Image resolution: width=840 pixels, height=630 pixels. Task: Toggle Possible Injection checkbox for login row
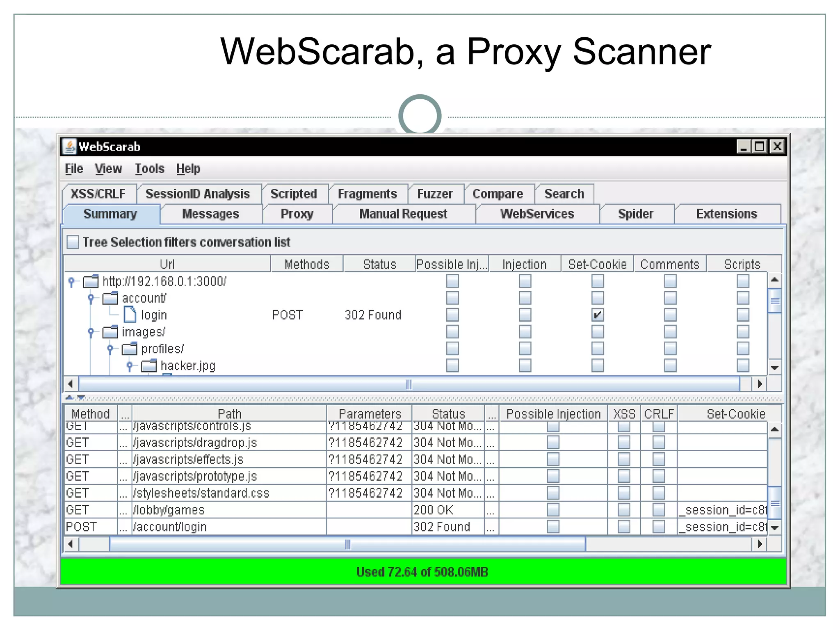point(452,315)
